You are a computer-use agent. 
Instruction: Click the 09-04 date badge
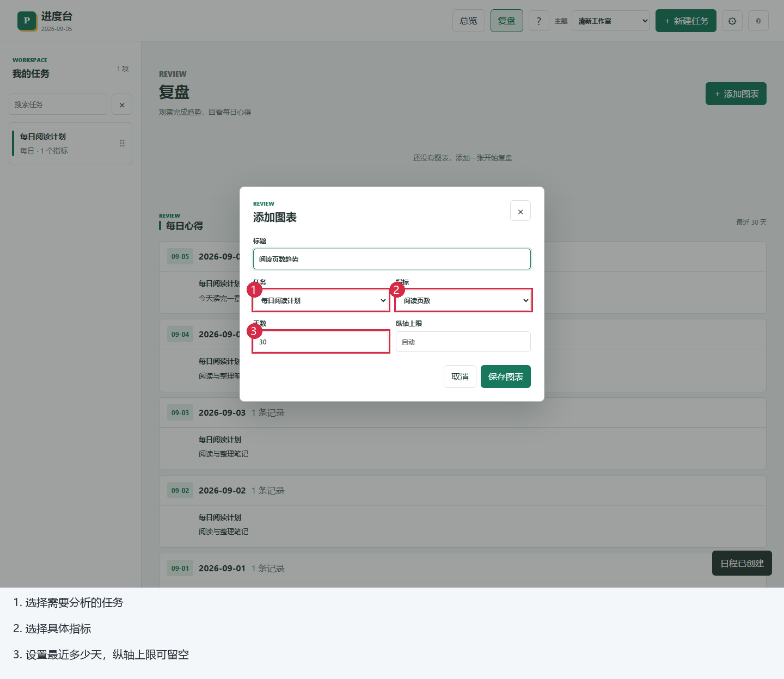[x=180, y=334]
